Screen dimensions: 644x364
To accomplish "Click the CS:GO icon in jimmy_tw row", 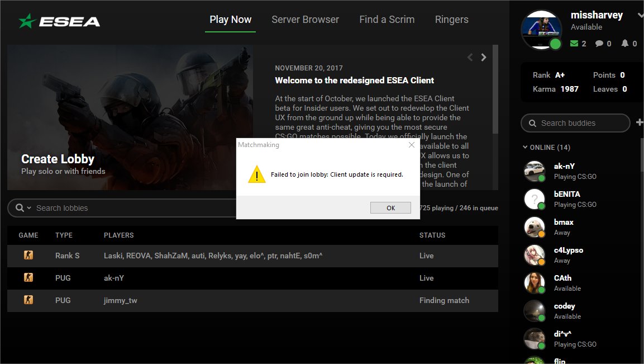I will click(x=28, y=300).
